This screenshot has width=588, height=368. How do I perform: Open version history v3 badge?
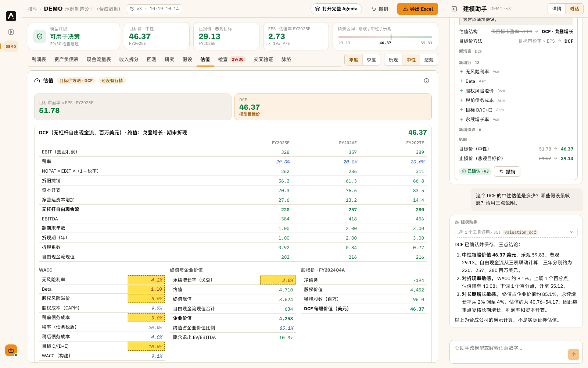[x=154, y=9]
